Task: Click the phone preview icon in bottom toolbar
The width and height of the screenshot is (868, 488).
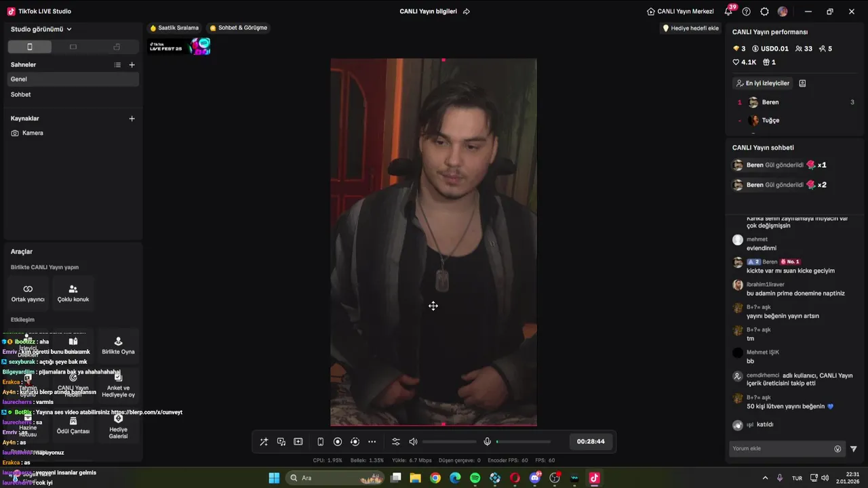Action: pos(321,442)
